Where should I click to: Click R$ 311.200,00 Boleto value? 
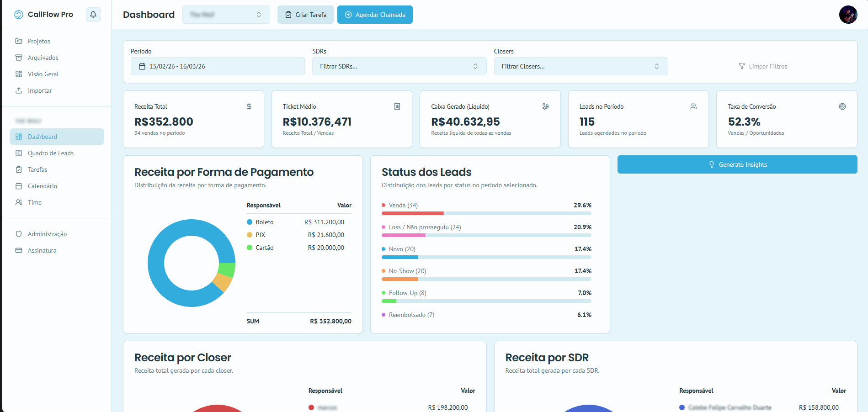click(324, 222)
